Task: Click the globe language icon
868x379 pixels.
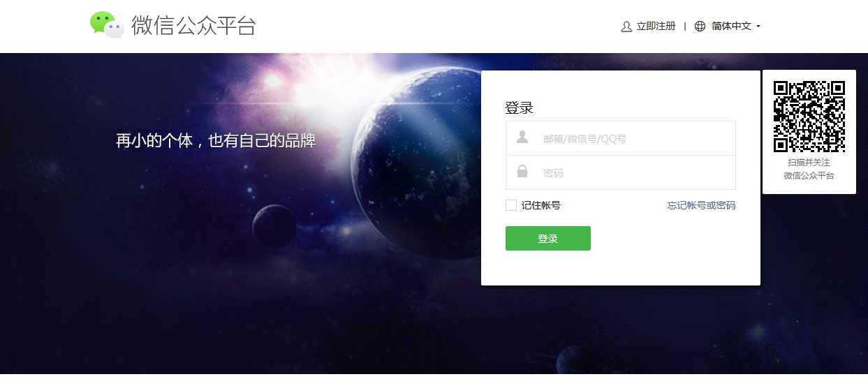Action: coord(700,27)
